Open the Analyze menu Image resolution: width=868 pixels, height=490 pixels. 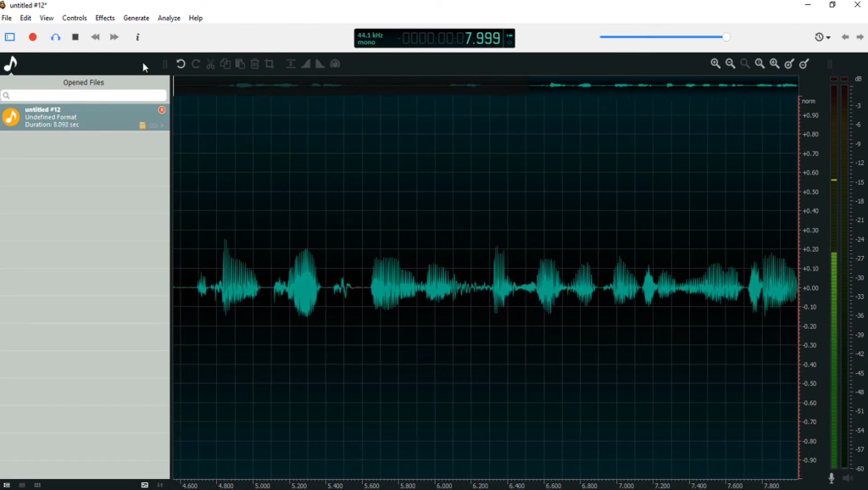tap(169, 18)
